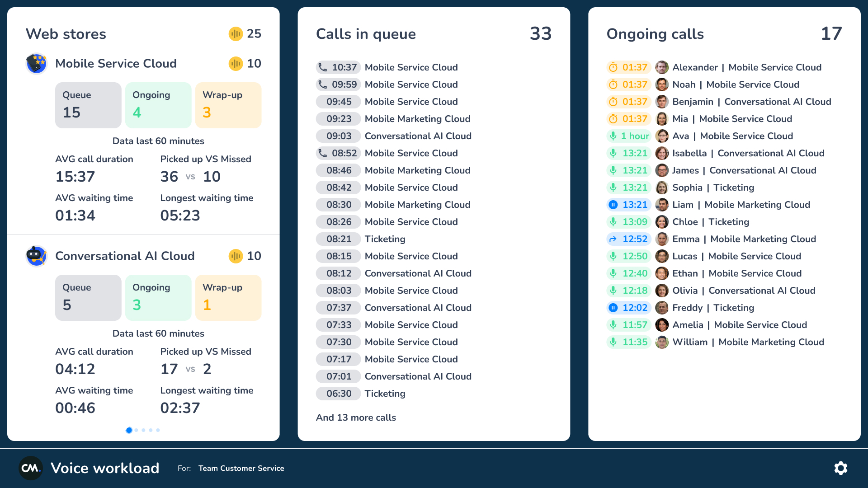Click the Wrap-up 1 tile for Conversational AI Cloud
Screen dimensions: 868x488
228,298
